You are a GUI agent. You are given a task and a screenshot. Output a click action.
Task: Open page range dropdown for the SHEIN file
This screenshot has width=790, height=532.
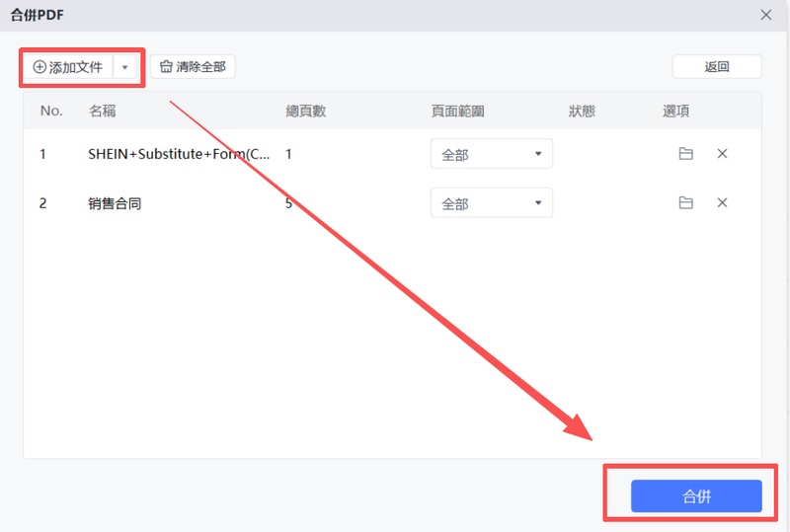coord(491,154)
